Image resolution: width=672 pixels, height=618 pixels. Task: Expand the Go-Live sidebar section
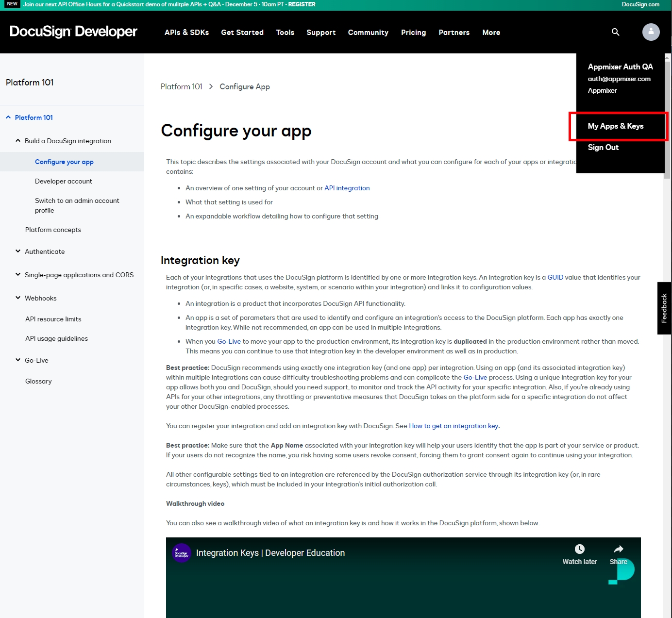[18, 360]
